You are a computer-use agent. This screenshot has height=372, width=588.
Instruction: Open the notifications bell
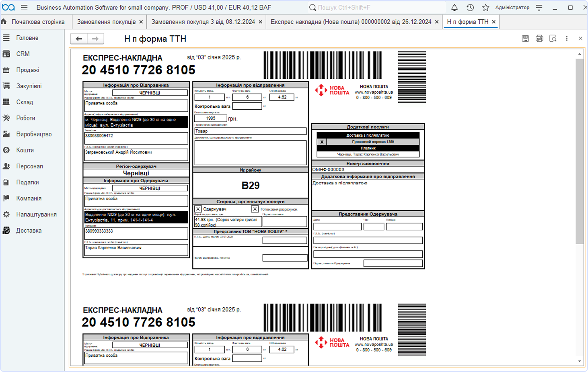coord(454,8)
